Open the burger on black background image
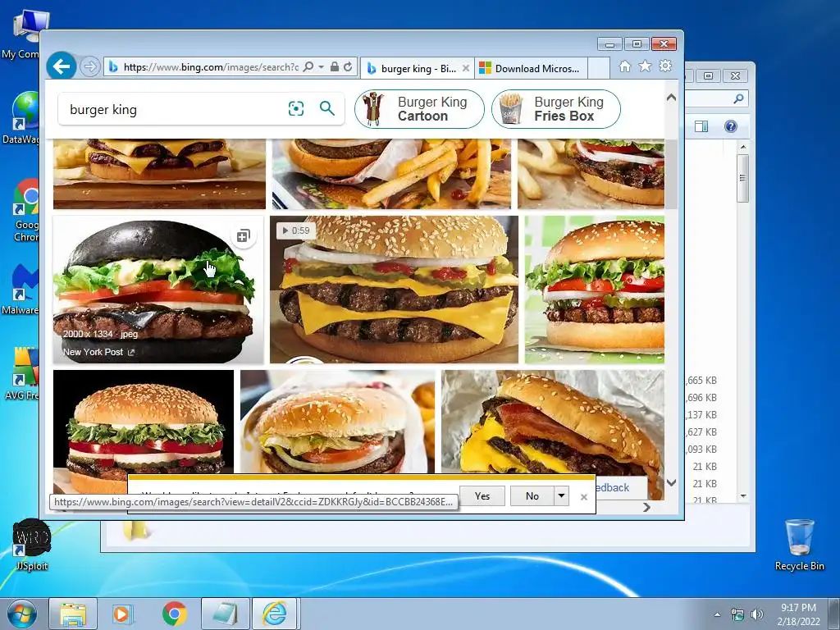The width and height of the screenshot is (840, 630). point(144,423)
